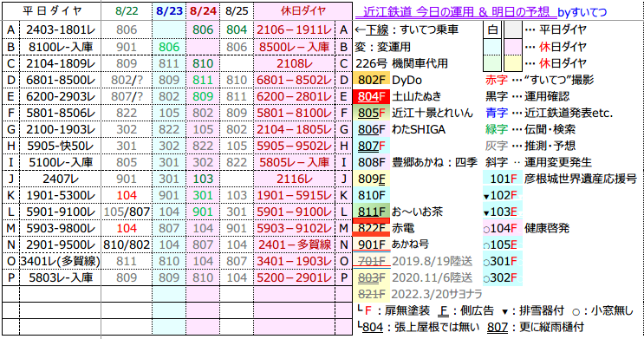This screenshot has width=644, height=339.
Task: Click the 6801-8502レ holiday cell
Action: [295, 80]
